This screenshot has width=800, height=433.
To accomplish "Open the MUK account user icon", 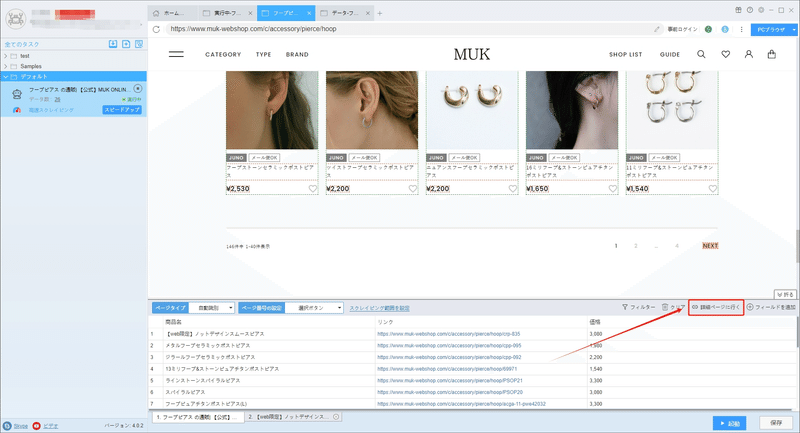I will click(x=748, y=54).
